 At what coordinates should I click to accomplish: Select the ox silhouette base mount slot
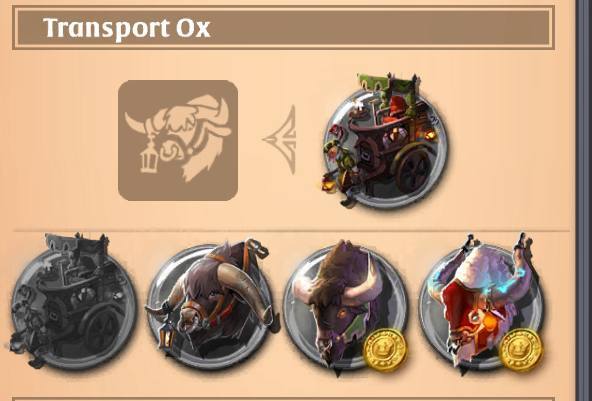(x=178, y=140)
